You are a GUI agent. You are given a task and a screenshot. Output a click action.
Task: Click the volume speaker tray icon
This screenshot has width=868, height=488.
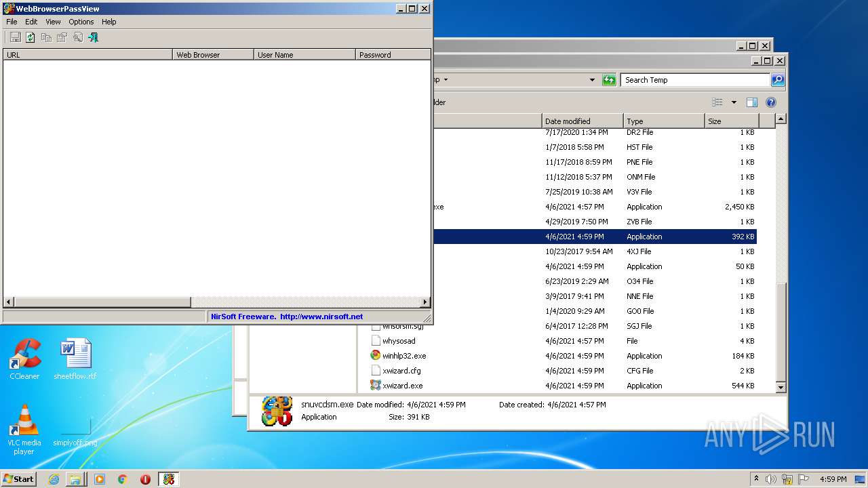[x=771, y=479]
